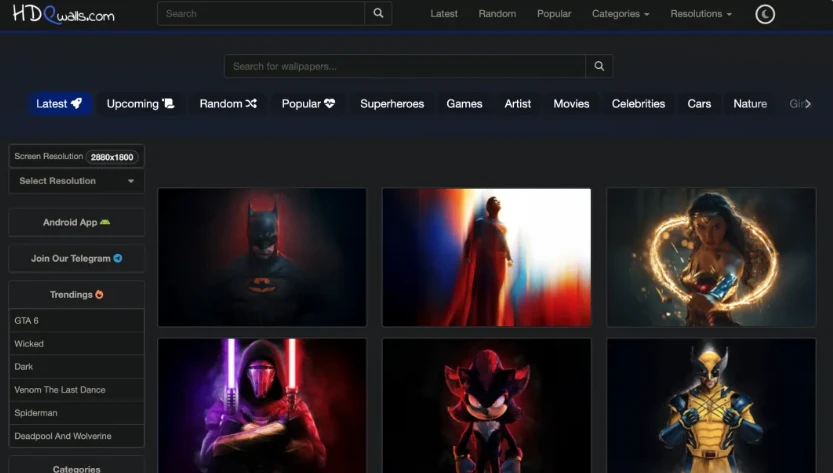The height and width of the screenshot is (473, 833).
Task: Open the Spiderman trending link
Action: (x=76, y=412)
